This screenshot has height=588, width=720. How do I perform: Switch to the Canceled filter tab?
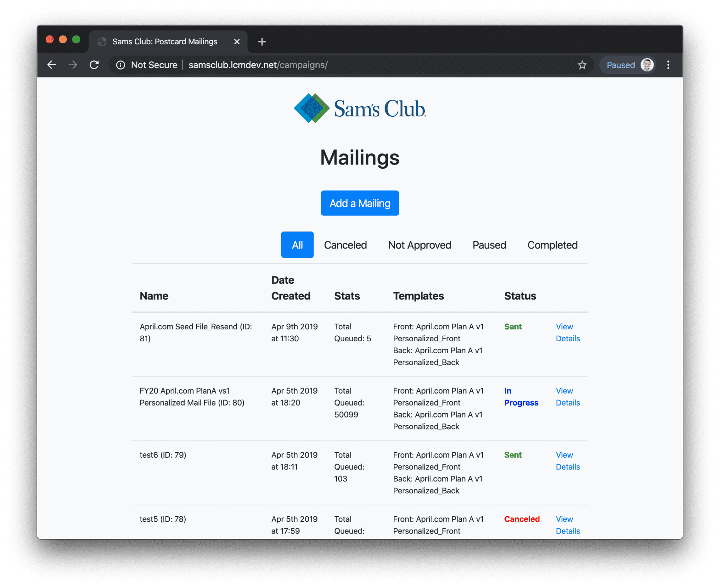[345, 245]
